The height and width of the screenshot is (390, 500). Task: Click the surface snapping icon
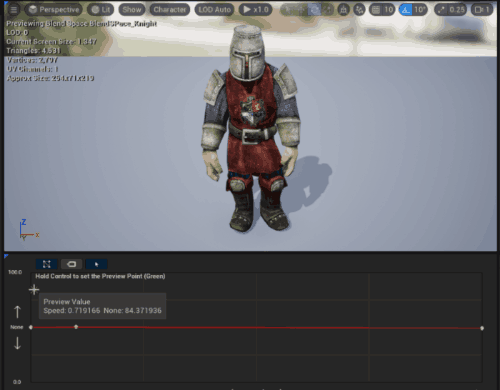coord(343,10)
